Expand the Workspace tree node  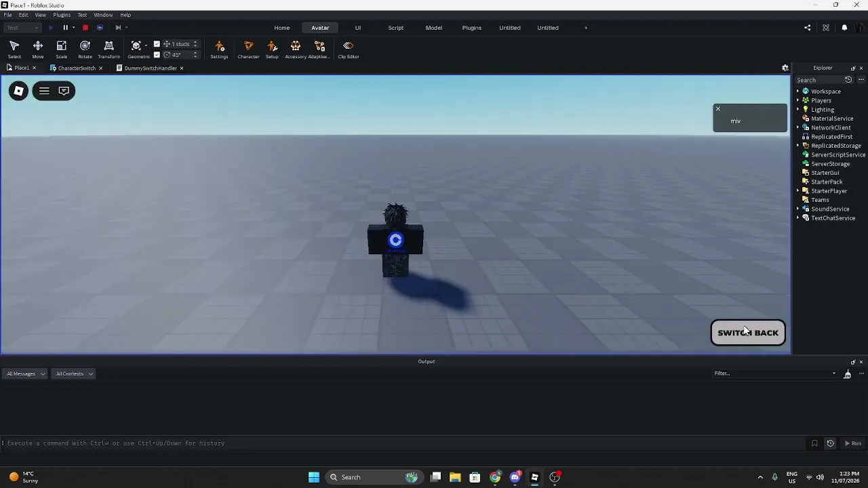point(798,91)
